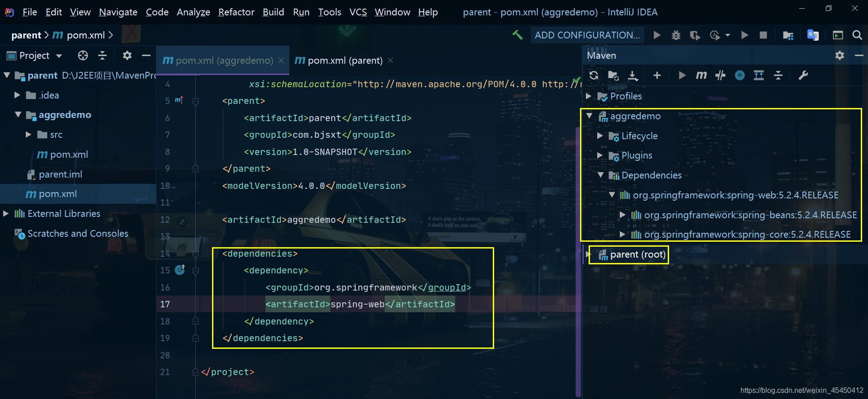Place cursor on line 12 artifactId aggredemo
This screenshot has height=399, width=868.
[311, 220]
